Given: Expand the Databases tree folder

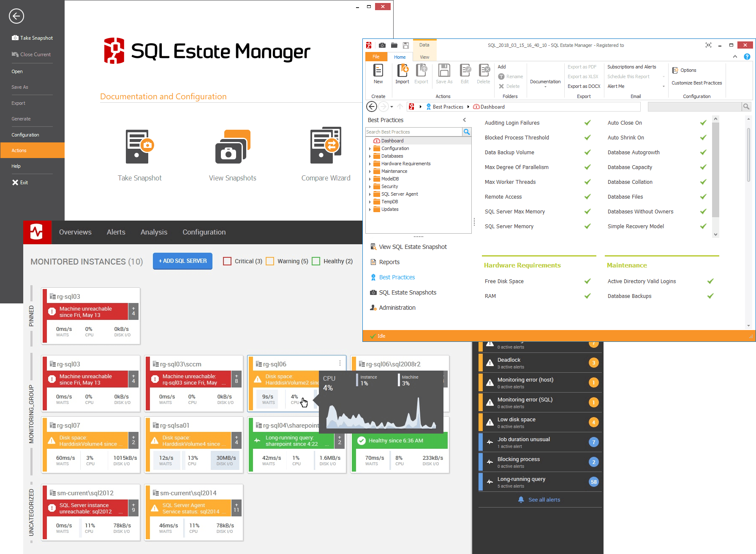Looking at the screenshot, I should pyautogui.click(x=370, y=156).
